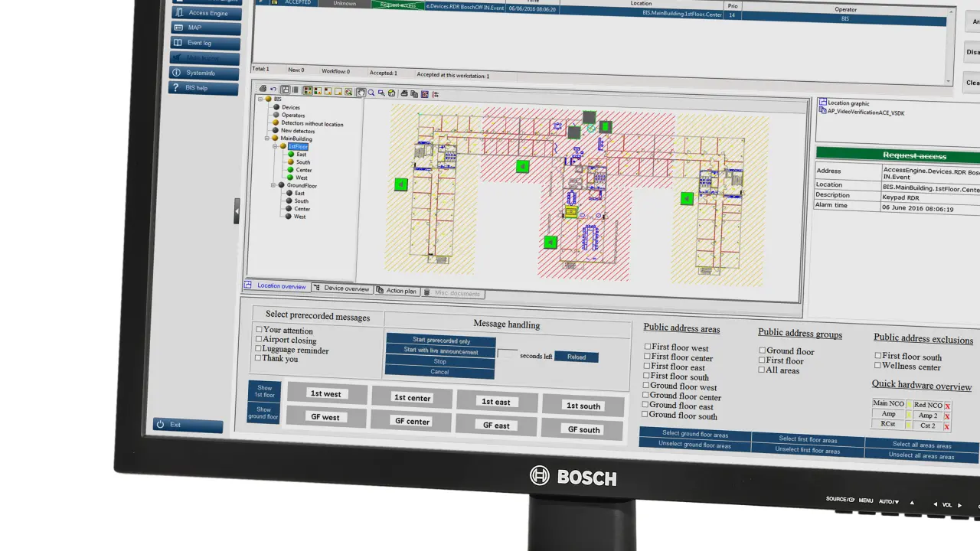Click the Home icon in the map toolbar

click(x=392, y=92)
